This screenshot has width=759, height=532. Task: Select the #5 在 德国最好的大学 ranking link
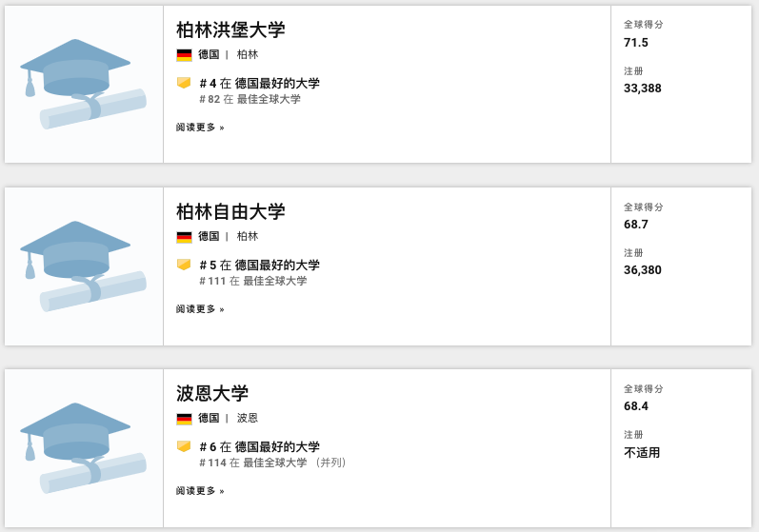pyautogui.click(x=259, y=266)
